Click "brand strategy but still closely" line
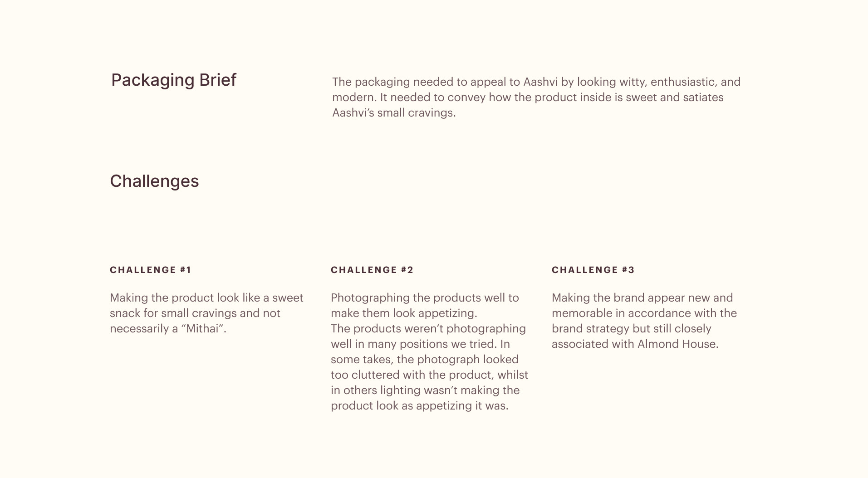868x478 pixels. coord(632,329)
